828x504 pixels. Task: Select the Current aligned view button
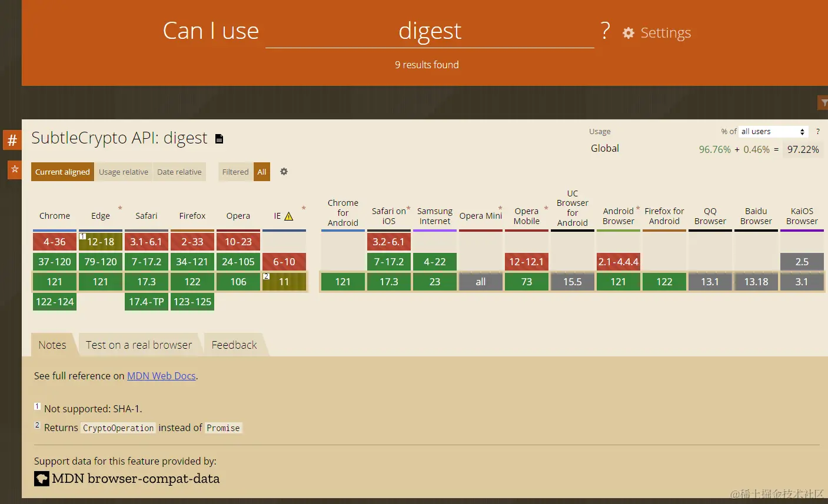point(62,172)
